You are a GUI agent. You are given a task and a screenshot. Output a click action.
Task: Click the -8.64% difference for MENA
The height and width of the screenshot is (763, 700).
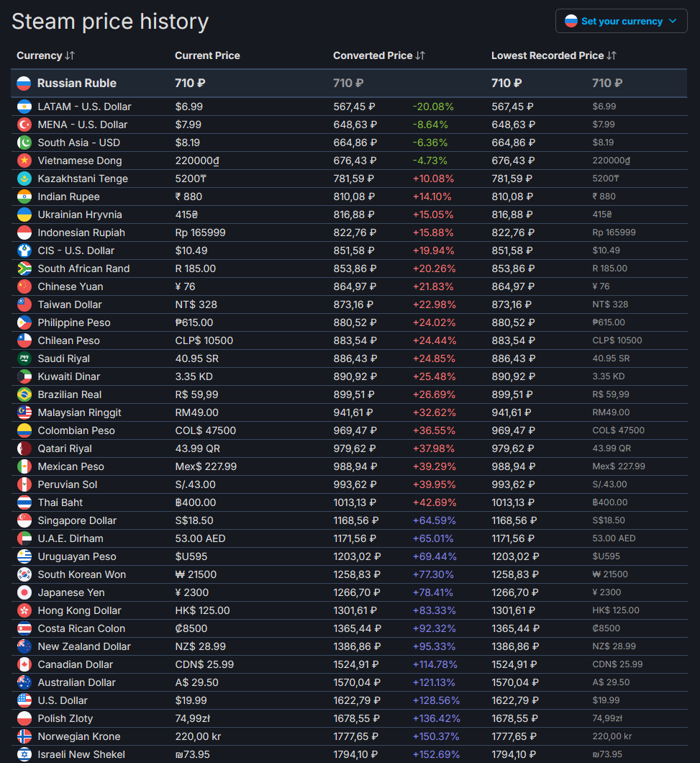click(x=430, y=125)
